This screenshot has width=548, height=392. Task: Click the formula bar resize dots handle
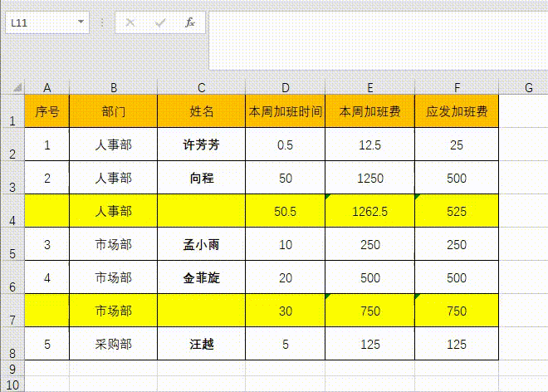pos(102,22)
